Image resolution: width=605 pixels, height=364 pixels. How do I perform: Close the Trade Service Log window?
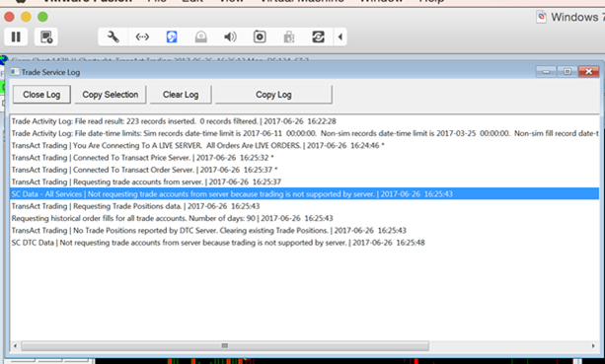[589, 71]
